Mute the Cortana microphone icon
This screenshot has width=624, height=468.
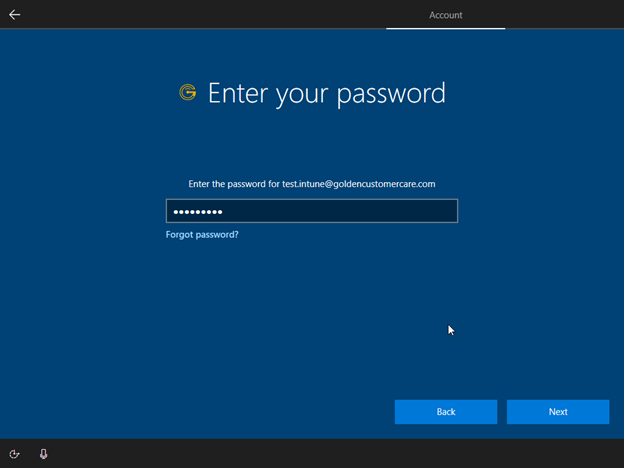coord(43,454)
